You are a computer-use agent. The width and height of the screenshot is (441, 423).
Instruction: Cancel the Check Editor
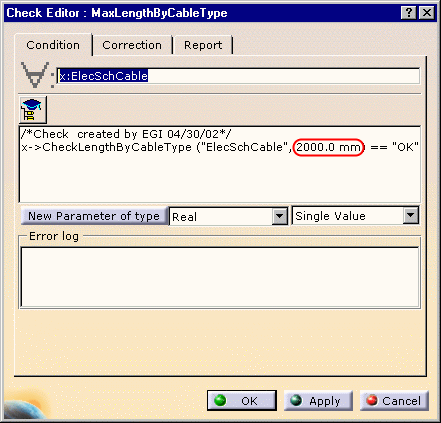click(x=394, y=400)
